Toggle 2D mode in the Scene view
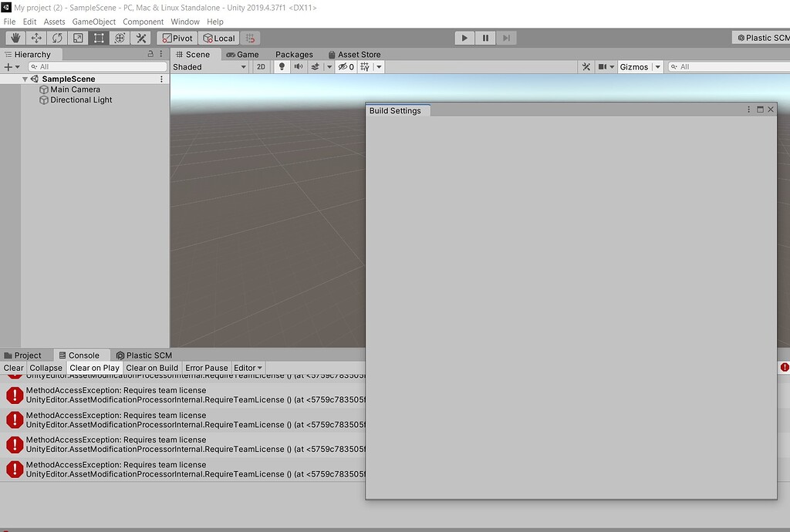The width and height of the screenshot is (790, 532). (261, 66)
